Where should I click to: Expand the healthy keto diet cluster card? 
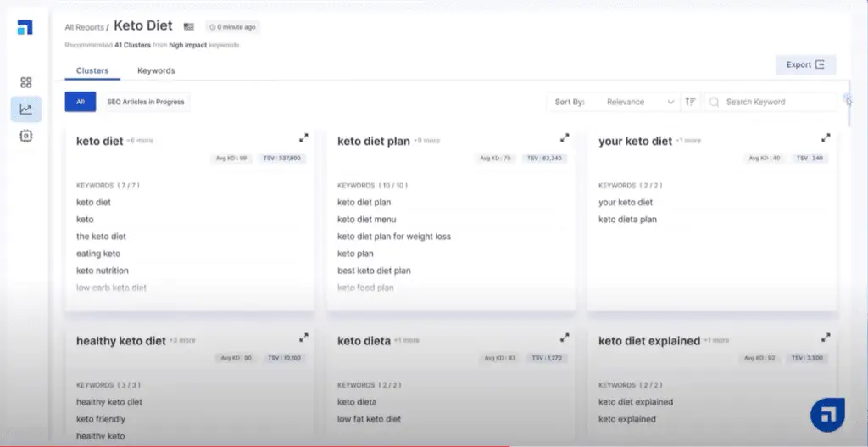[303, 338]
